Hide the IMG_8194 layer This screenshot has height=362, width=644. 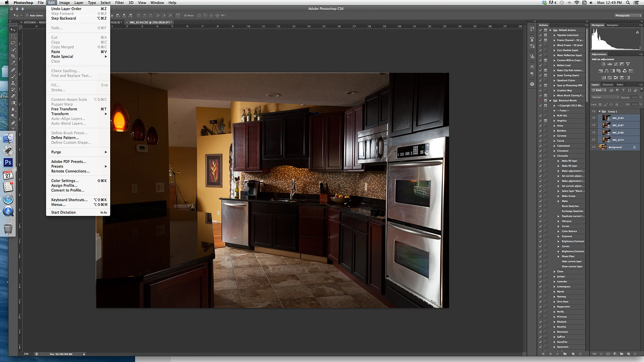(594, 118)
